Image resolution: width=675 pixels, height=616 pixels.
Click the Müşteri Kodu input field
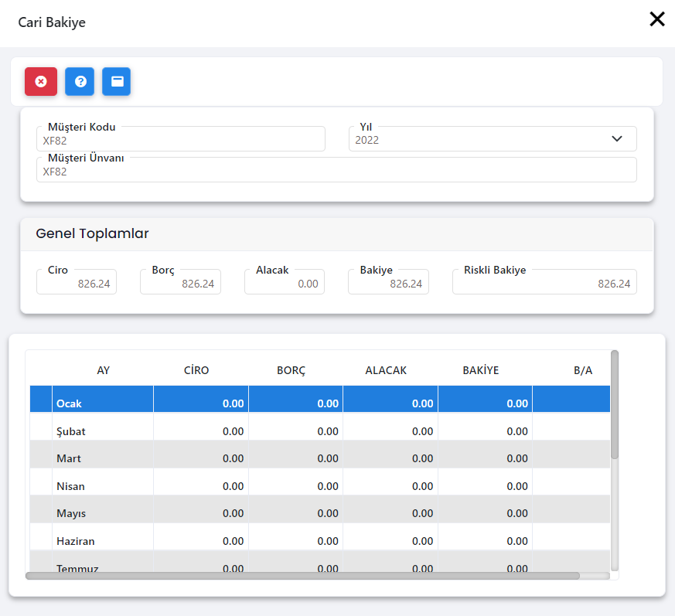(x=181, y=139)
